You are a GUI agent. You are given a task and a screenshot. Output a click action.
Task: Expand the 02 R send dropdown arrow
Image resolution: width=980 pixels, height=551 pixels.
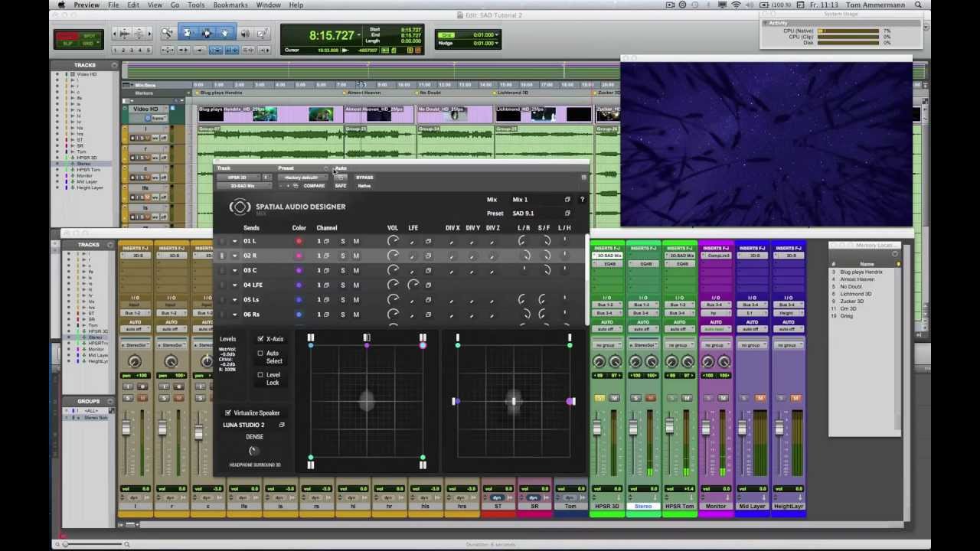click(235, 256)
